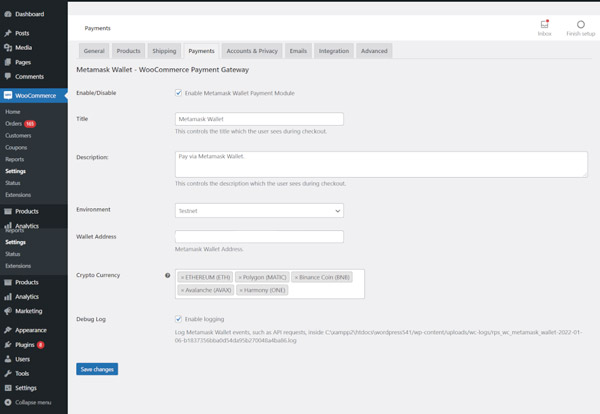Open the Customers submenu link
This screenshot has width=600, height=414.
(18, 135)
